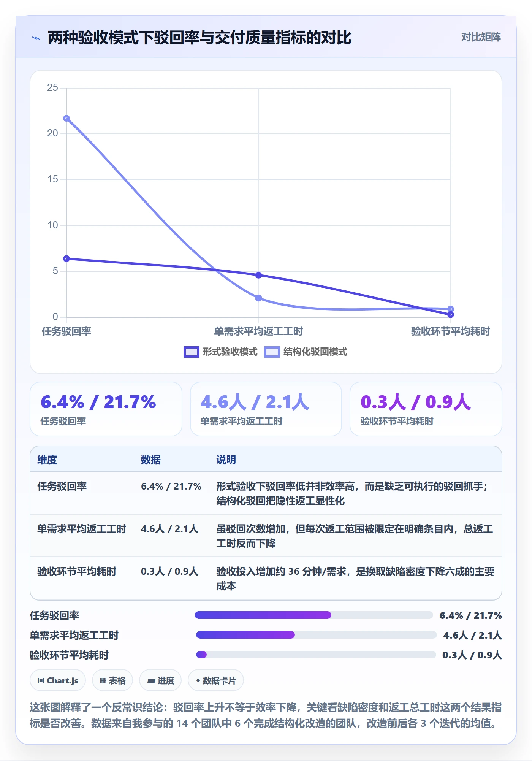532x761 pixels.
Task: Select the table cell 4.6人 / 2.1人
Action: click(x=169, y=529)
